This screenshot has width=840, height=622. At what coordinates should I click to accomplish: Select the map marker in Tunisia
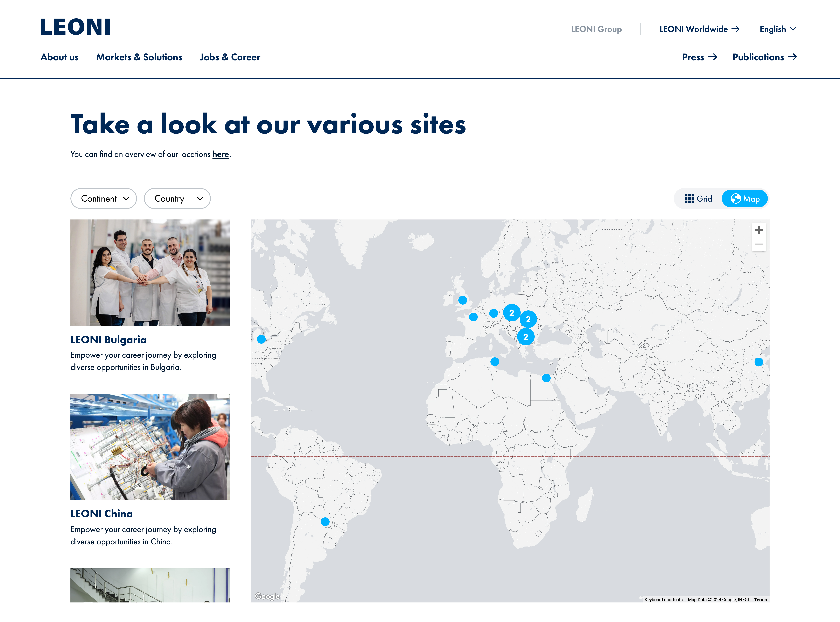point(495,362)
